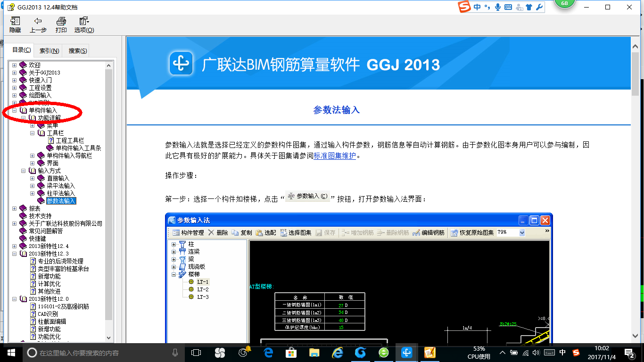This screenshot has width=644, height=362.
Task: Click the volume icon in the system tray
Action: (536, 353)
